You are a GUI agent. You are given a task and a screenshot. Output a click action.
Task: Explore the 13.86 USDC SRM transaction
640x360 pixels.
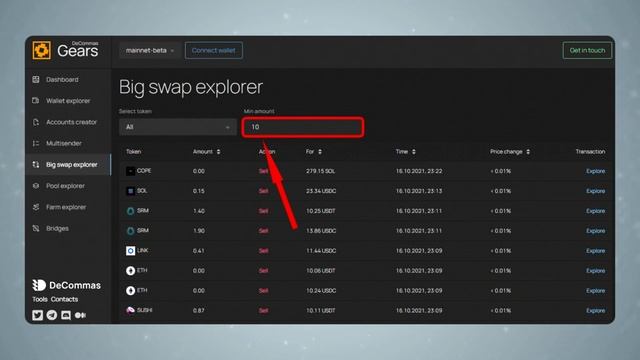tap(596, 231)
